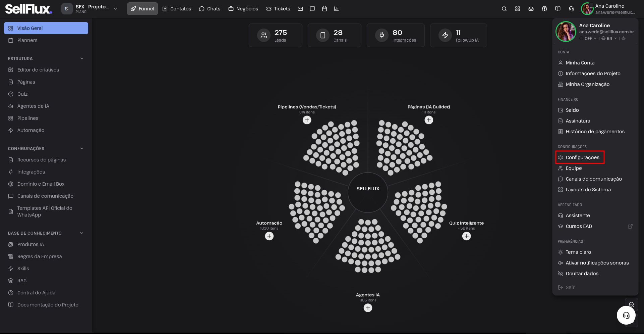The image size is (644, 334).
Task: Close the Ana Caroline profile menu in top bar
Action: (608, 9)
